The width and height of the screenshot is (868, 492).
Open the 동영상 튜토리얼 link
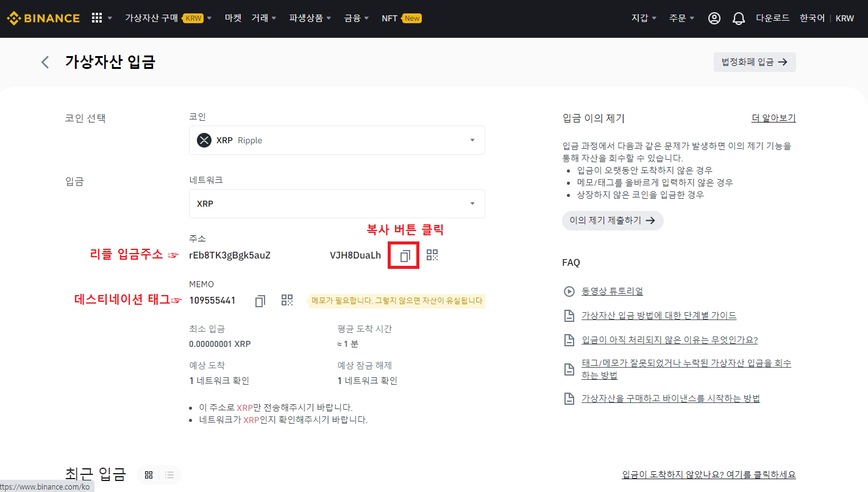(613, 291)
